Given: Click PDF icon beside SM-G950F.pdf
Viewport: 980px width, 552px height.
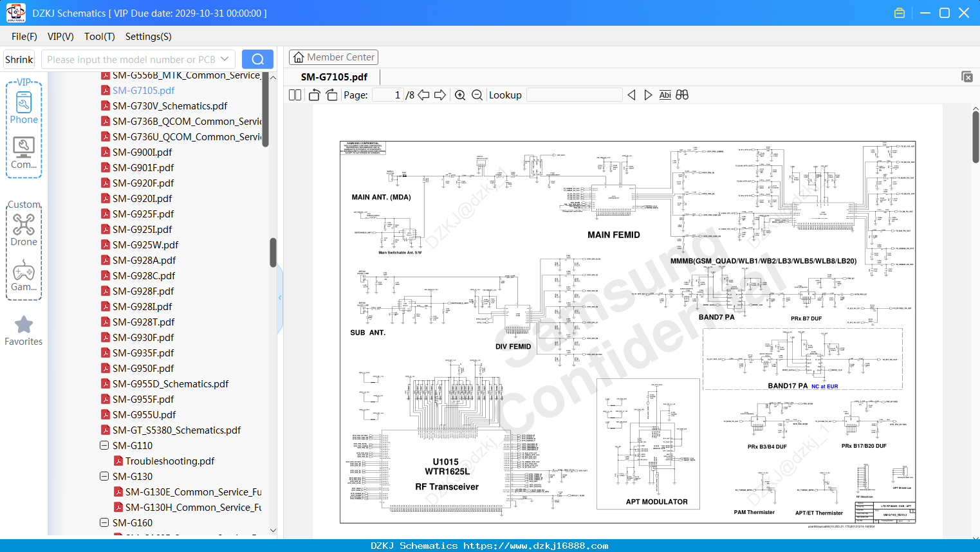Looking at the screenshot, I should (x=106, y=368).
